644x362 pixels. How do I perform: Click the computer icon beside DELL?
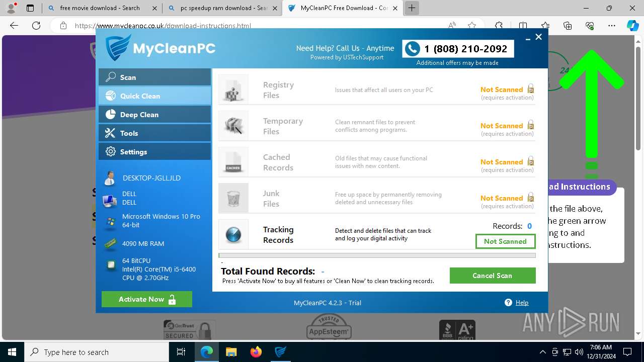(x=110, y=201)
